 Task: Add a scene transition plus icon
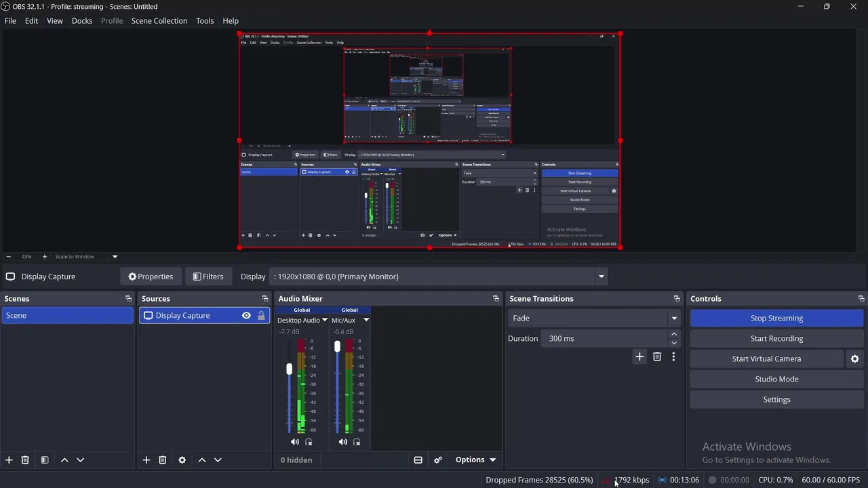coord(639,357)
